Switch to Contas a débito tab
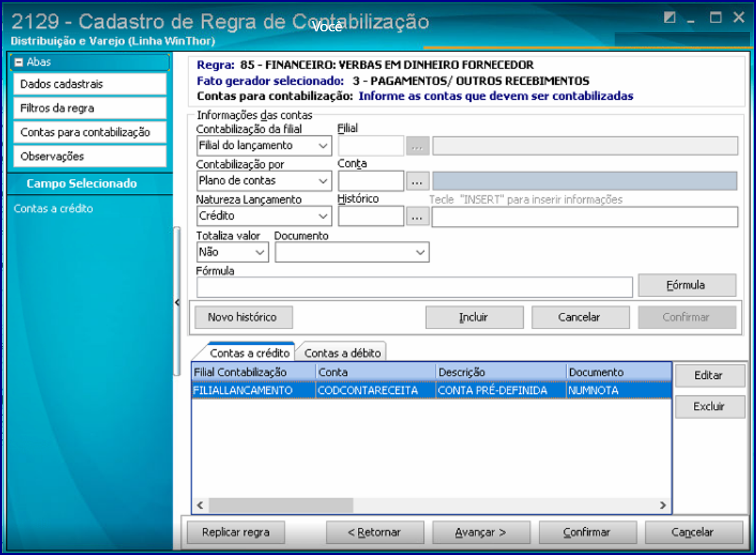 (x=342, y=353)
